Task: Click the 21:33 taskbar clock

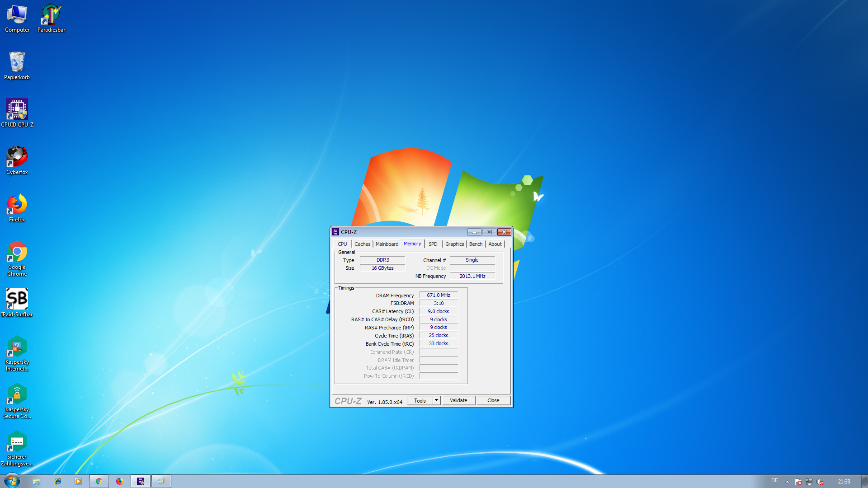Action: (x=844, y=482)
